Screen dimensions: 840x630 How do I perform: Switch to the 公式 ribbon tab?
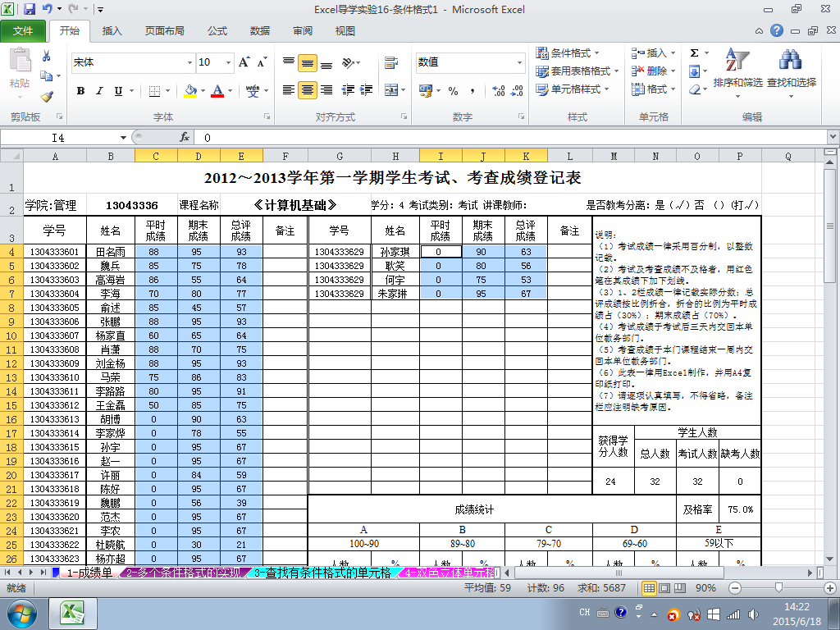coord(217,30)
